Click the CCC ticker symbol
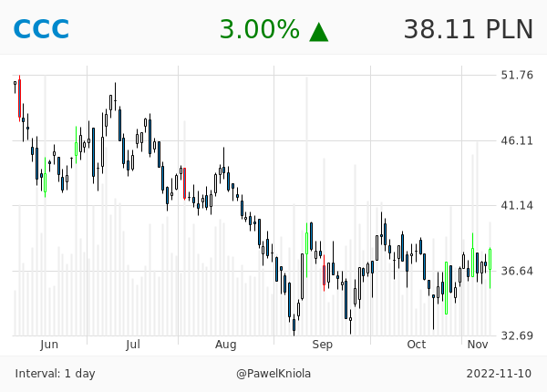547x392 pixels. (x=41, y=29)
